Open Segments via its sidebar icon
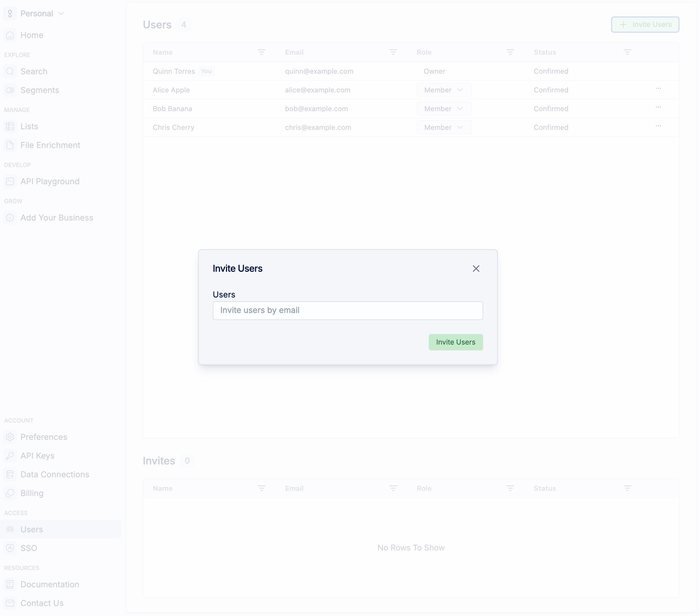Screen dimensions: 700x616 pyautogui.click(x=10, y=90)
